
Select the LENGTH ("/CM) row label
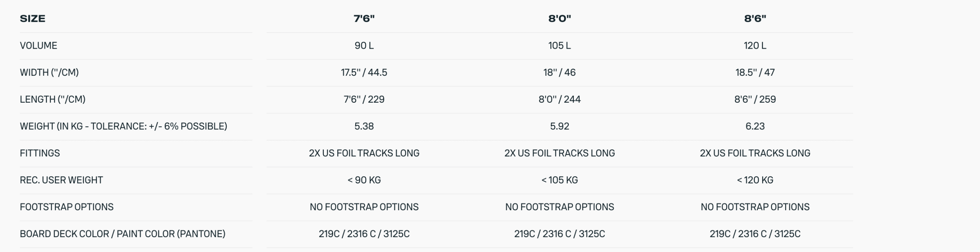(52, 99)
